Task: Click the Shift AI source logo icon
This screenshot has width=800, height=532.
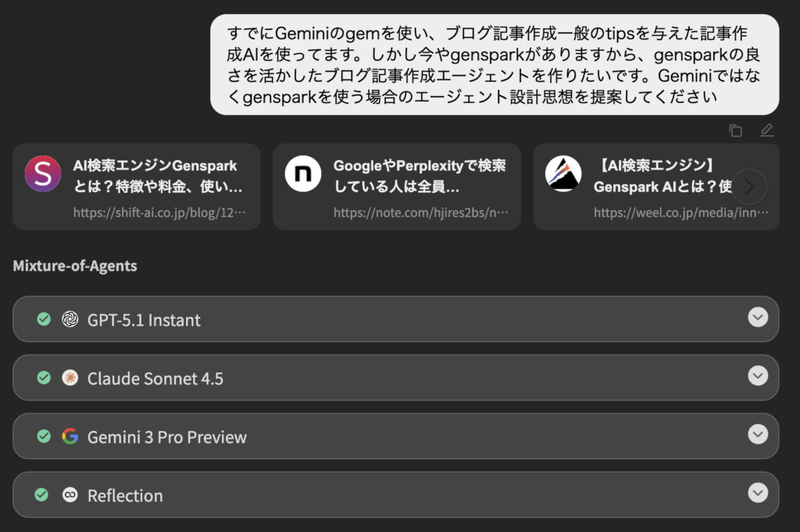Action: [42, 173]
